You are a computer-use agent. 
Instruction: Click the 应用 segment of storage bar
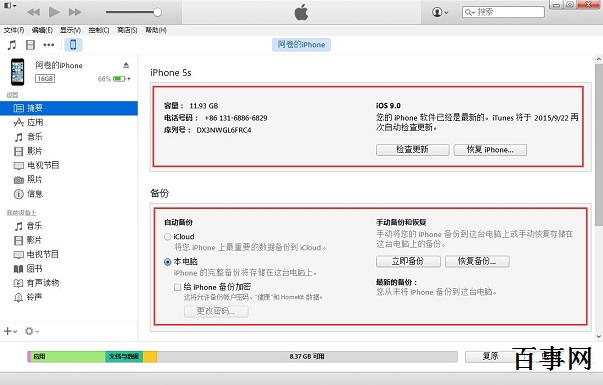[68, 357]
